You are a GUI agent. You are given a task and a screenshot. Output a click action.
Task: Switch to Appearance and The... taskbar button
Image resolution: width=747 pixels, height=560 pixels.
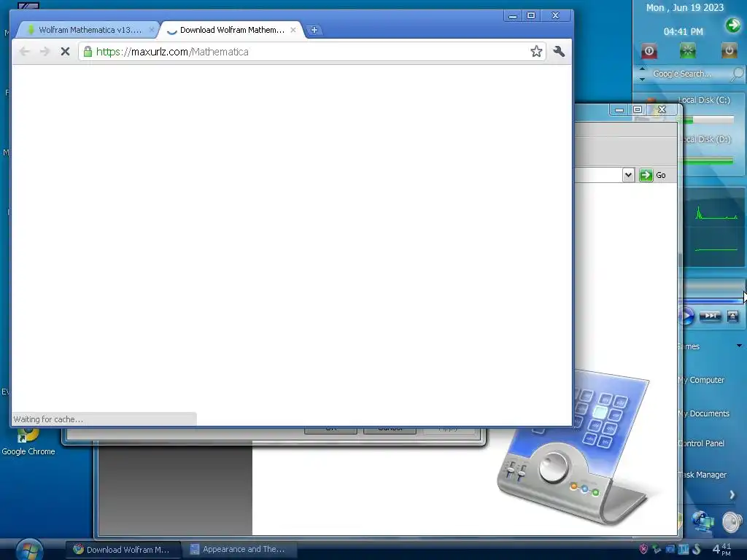pos(239,549)
